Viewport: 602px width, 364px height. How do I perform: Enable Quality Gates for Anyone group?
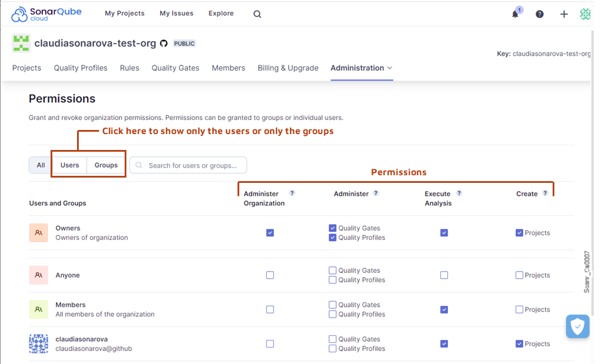click(x=333, y=271)
